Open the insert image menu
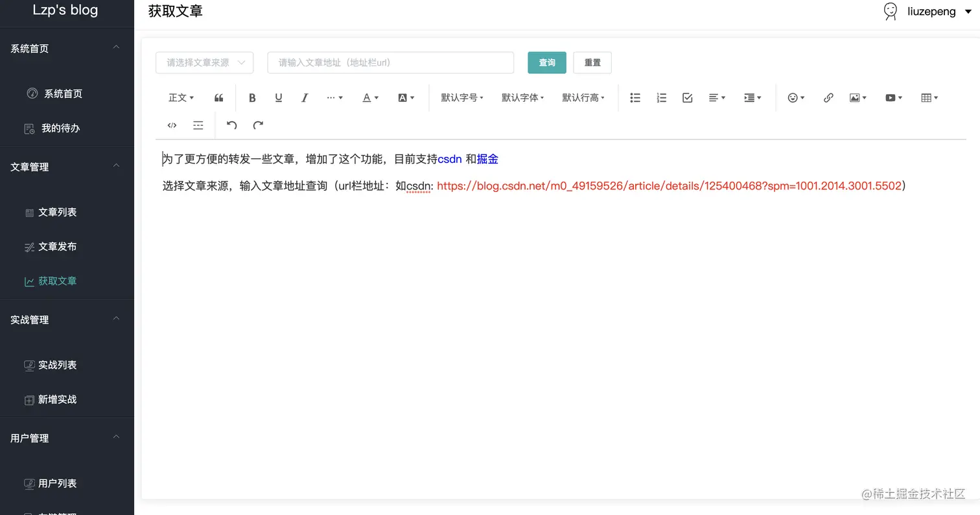 tap(858, 98)
